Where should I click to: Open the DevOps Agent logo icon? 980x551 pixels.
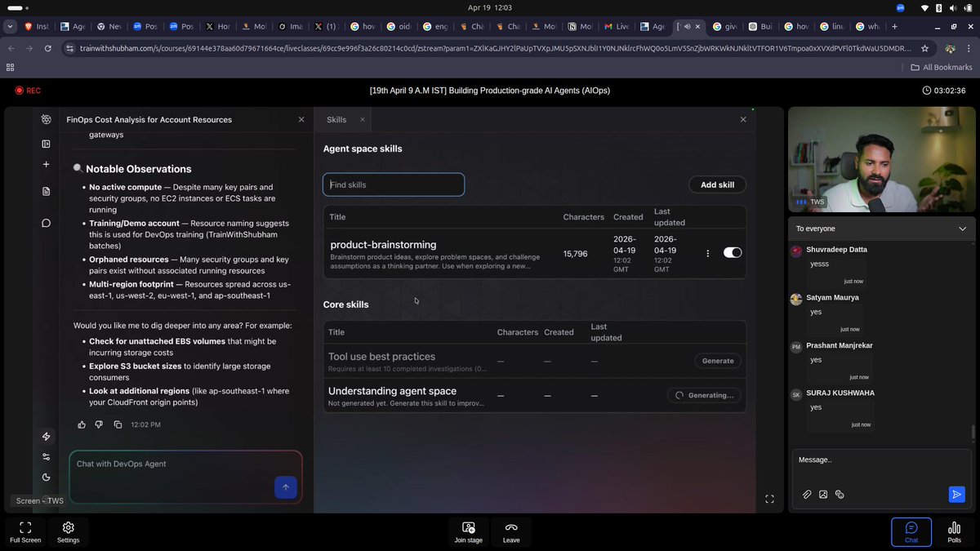[47, 119]
